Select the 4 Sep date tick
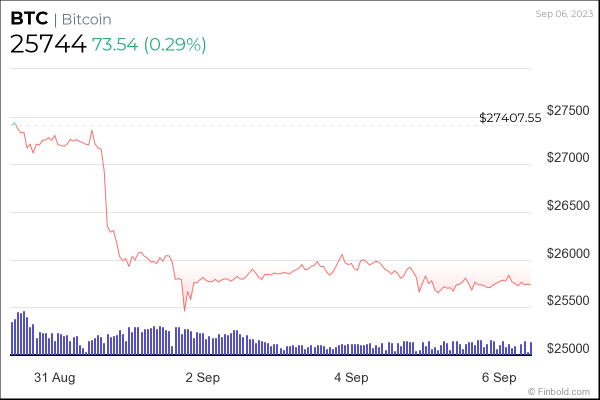The width and height of the screenshot is (600, 400). point(351,378)
